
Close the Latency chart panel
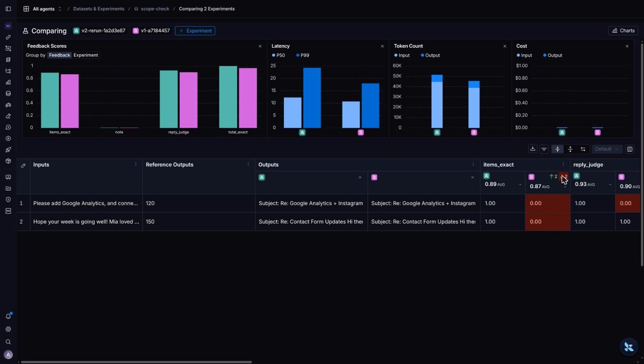[x=382, y=46]
